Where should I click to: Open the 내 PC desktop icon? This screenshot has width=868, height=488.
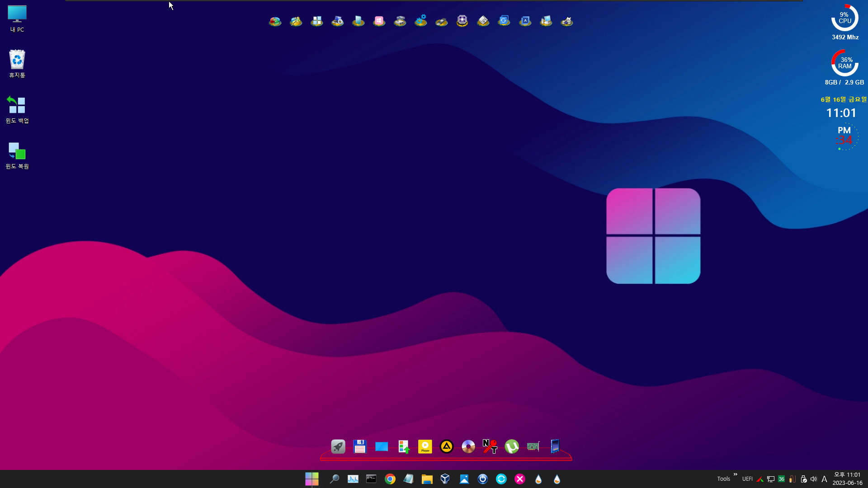[x=17, y=19]
